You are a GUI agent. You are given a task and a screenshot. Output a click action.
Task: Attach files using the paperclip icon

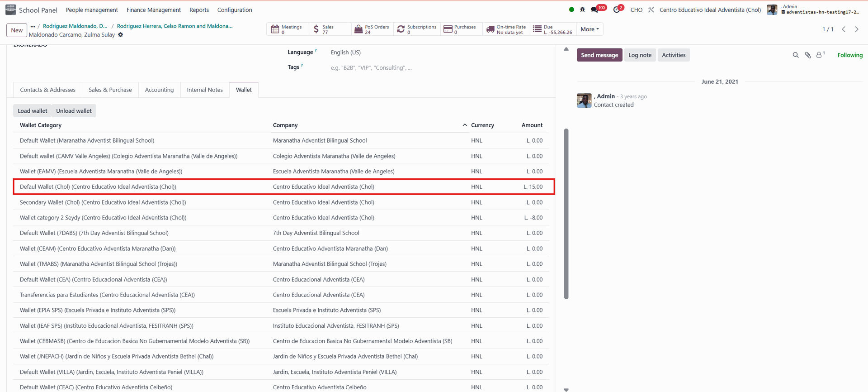808,55
